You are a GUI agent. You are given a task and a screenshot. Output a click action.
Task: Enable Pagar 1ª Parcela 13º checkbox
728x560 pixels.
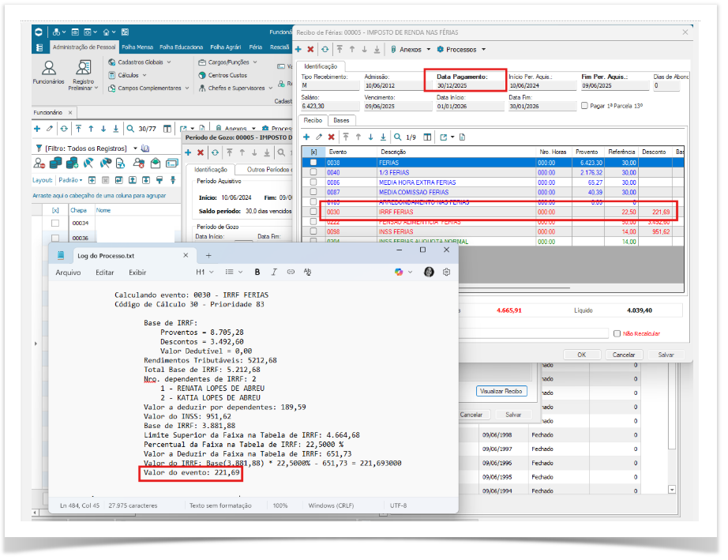click(584, 106)
